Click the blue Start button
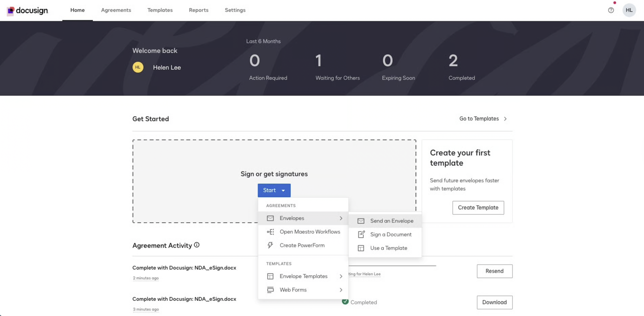The height and width of the screenshot is (316, 644). pyautogui.click(x=274, y=190)
